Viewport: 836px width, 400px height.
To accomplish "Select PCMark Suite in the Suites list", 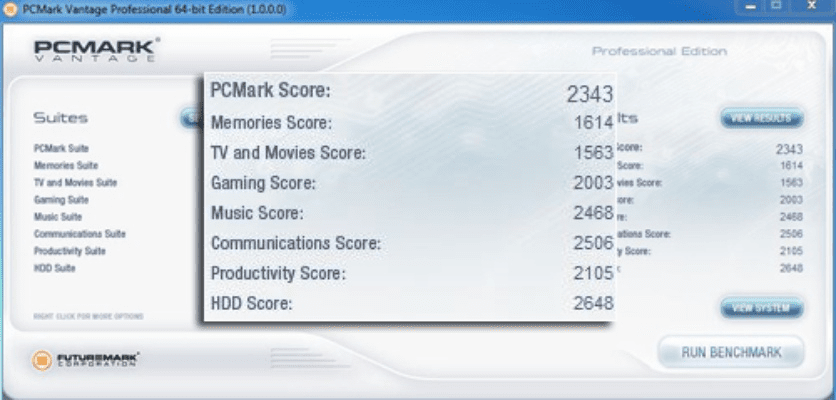I will click(x=61, y=148).
